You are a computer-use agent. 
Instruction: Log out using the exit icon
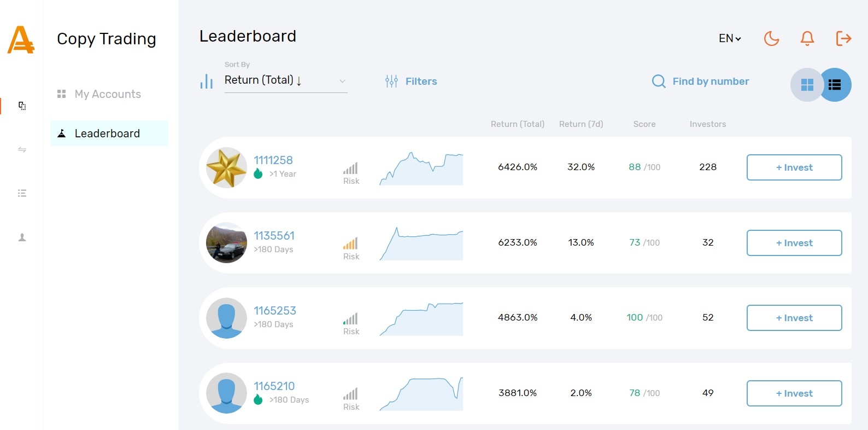click(x=843, y=38)
